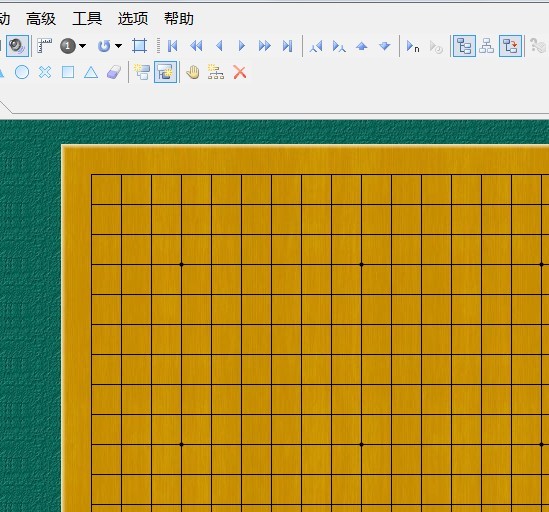Toggle the sound speaker button
The width and height of the screenshot is (549, 512).
coord(17,46)
